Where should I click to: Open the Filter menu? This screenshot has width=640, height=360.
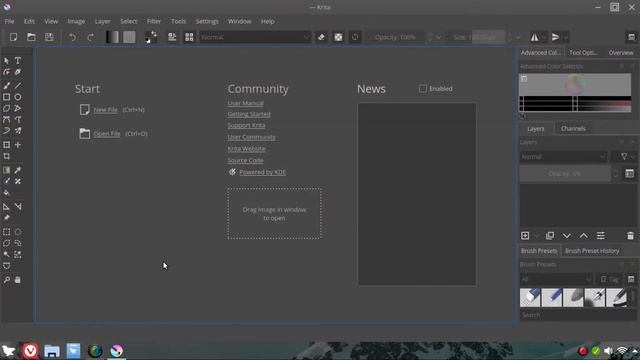click(x=154, y=21)
